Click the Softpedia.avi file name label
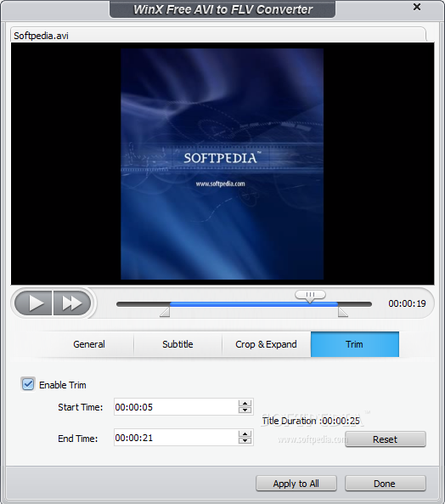Screen dimensions: 445x504 pyautogui.click(x=41, y=36)
